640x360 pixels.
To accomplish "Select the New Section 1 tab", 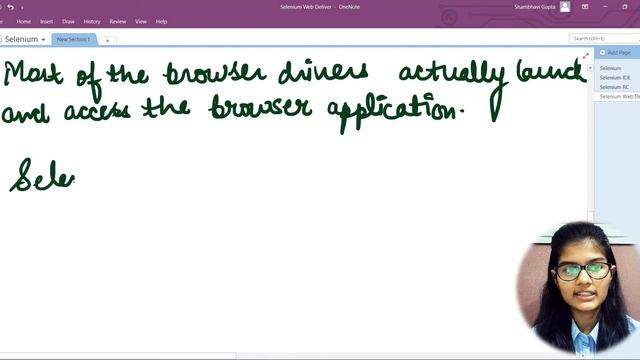I will tap(73, 39).
